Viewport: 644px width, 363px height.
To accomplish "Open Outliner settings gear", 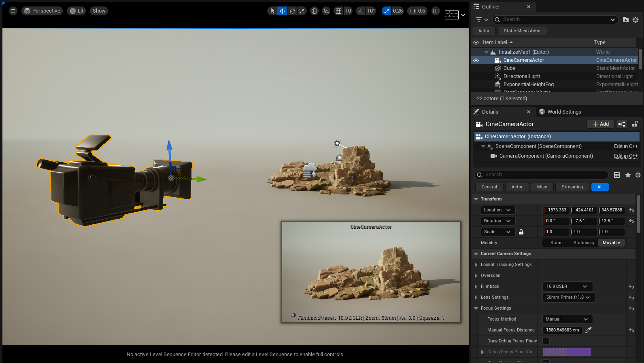I will pos(635,19).
